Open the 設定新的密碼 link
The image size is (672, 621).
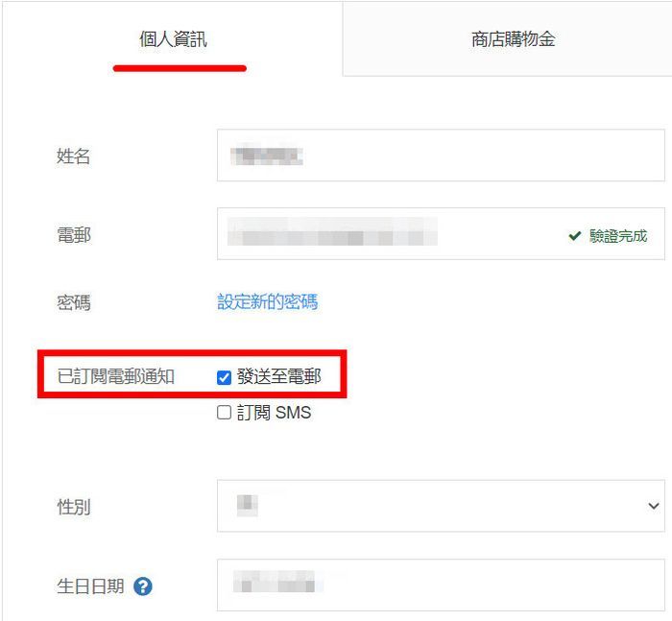[268, 301]
